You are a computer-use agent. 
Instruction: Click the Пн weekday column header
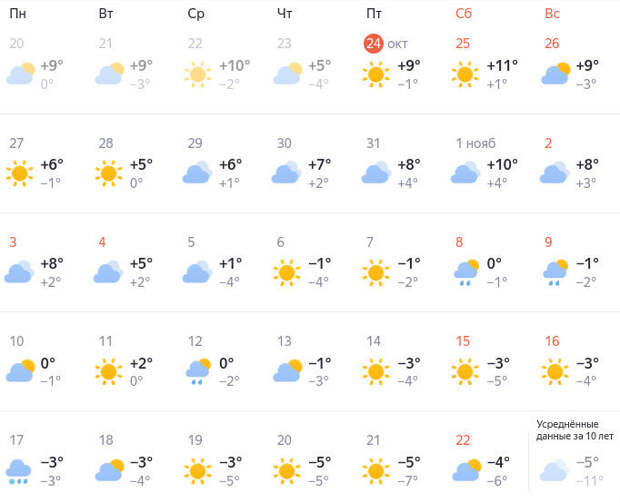[x=17, y=13]
